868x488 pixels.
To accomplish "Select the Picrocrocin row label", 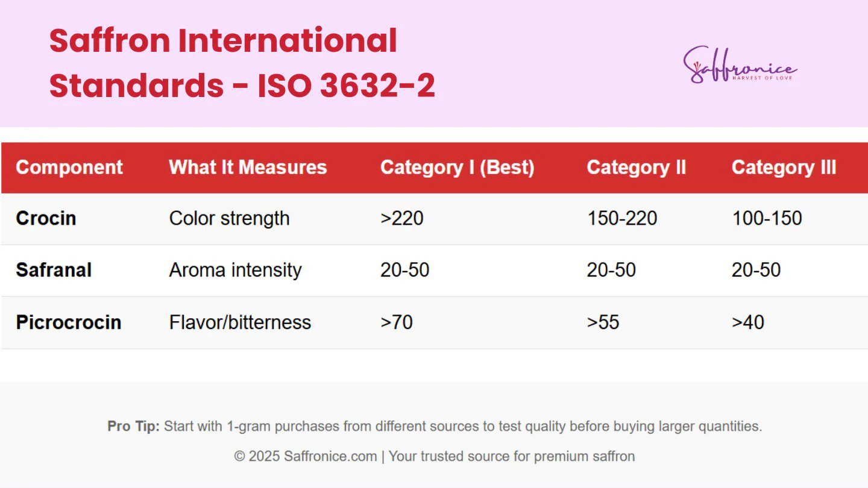I will coord(69,322).
